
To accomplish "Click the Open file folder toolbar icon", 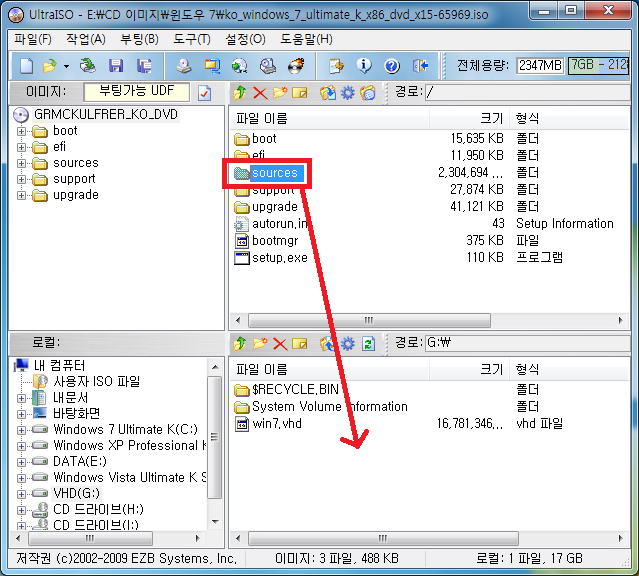I will click(50, 66).
